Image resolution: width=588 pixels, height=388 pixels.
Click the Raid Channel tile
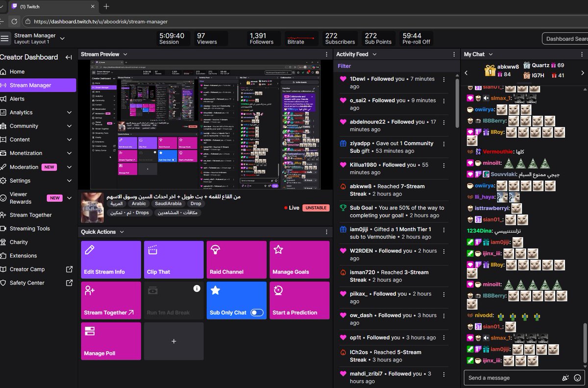tap(237, 260)
